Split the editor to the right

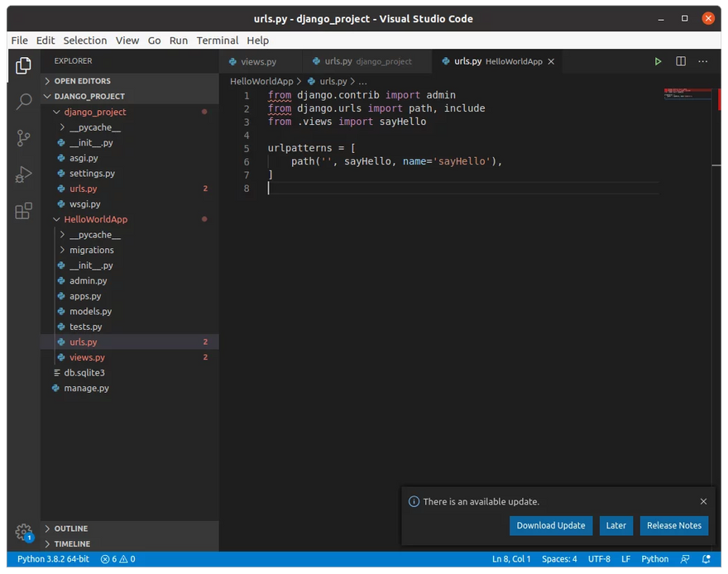[x=681, y=61]
